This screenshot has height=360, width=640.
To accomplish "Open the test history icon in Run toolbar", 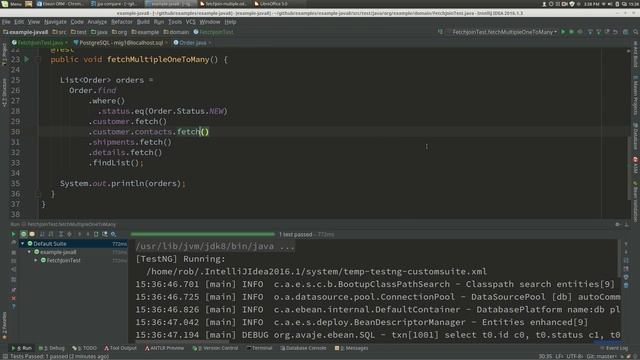I will coord(105,234).
